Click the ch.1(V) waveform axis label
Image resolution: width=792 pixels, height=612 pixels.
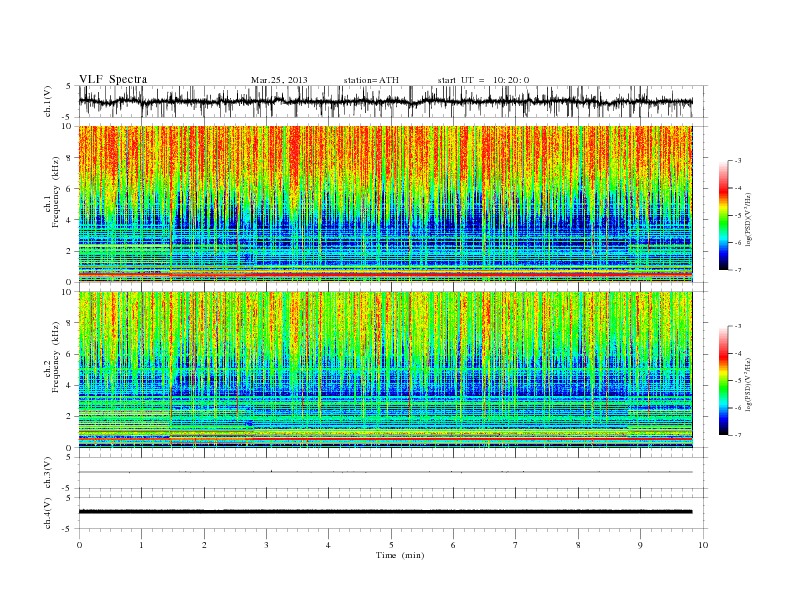48,101
